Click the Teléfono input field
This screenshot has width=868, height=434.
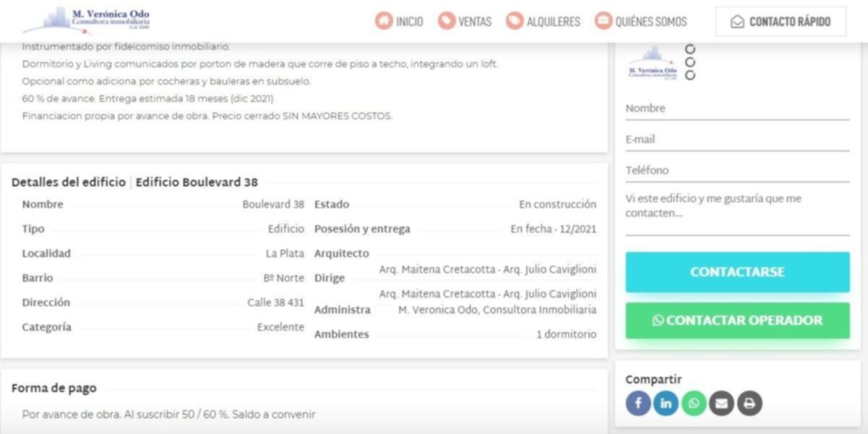(x=737, y=170)
